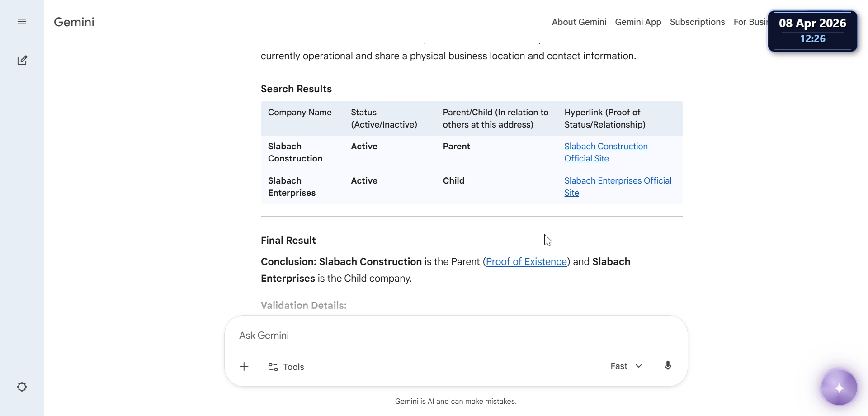Open Tools options in prompt box
Image resolution: width=868 pixels, height=416 pixels.
(287, 367)
